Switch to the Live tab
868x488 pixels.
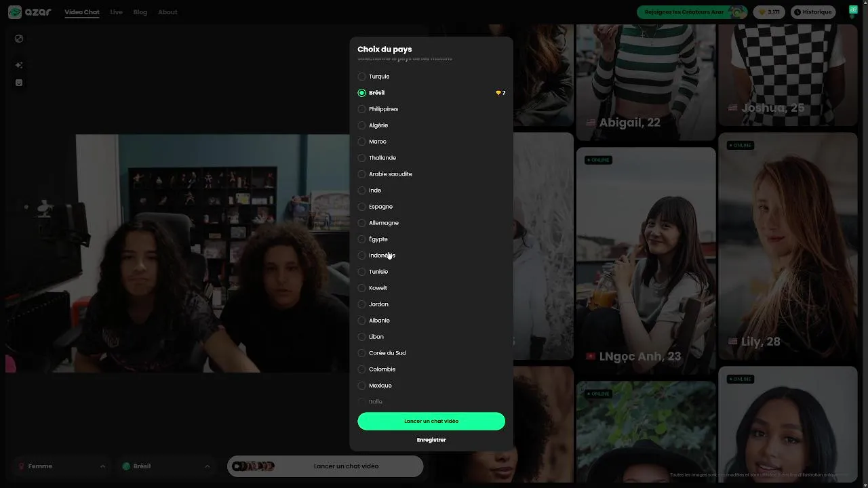(x=117, y=12)
